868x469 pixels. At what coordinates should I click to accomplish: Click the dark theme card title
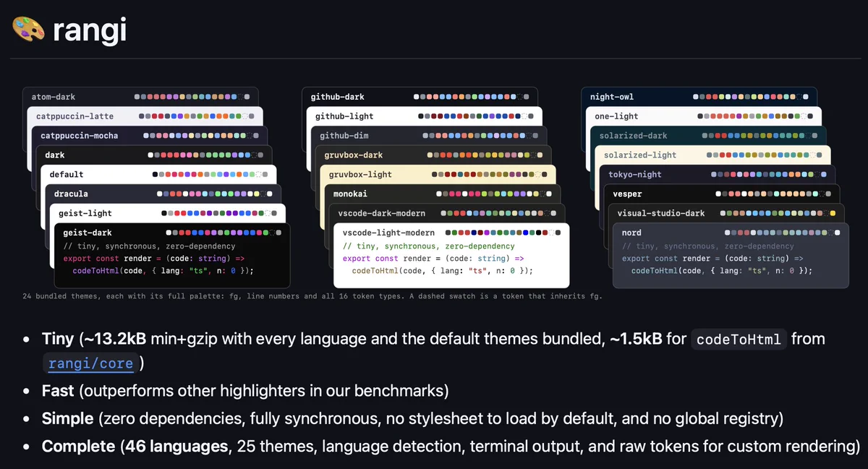point(55,155)
